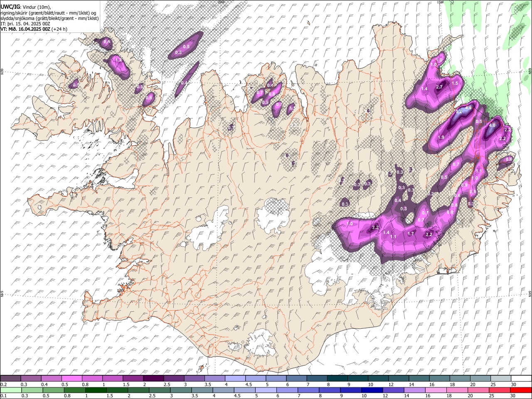
Task: Click the 'VT: Mið. 16.04.2025 00Z' valid time
Action: click(25, 29)
